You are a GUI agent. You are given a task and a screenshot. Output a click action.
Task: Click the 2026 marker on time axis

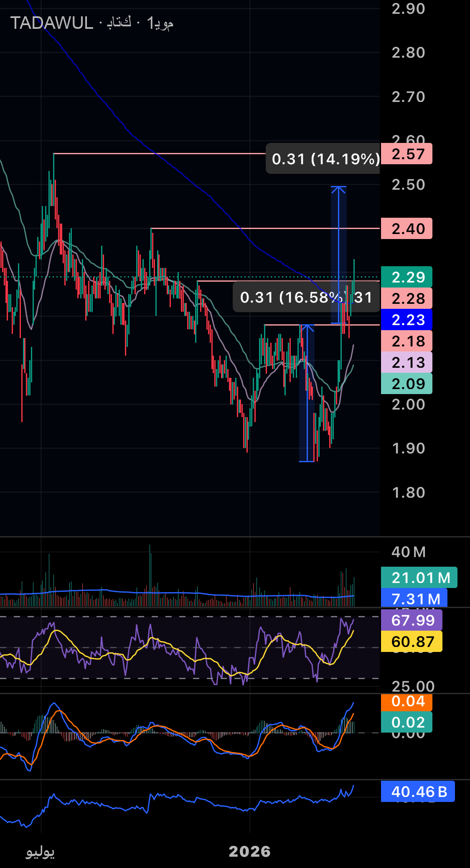250,851
